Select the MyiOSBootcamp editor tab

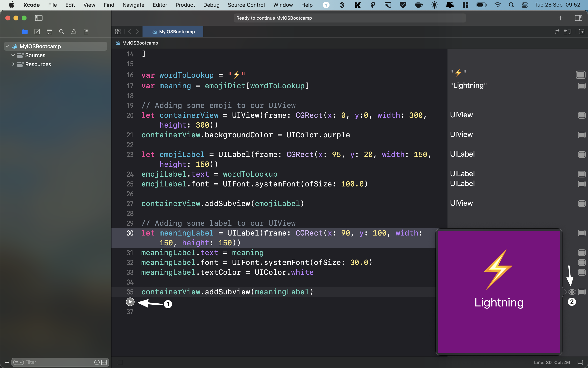pos(173,32)
